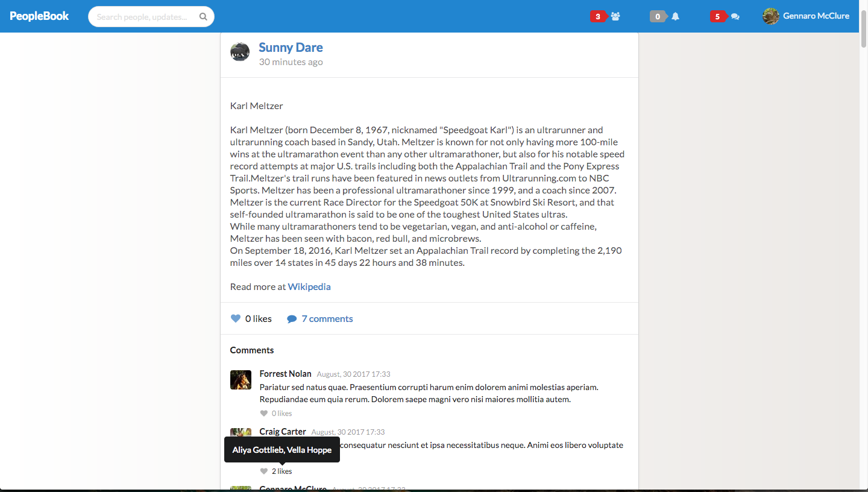
Task: Open Sunny Dare's profile name link
Action: (291, 48)
